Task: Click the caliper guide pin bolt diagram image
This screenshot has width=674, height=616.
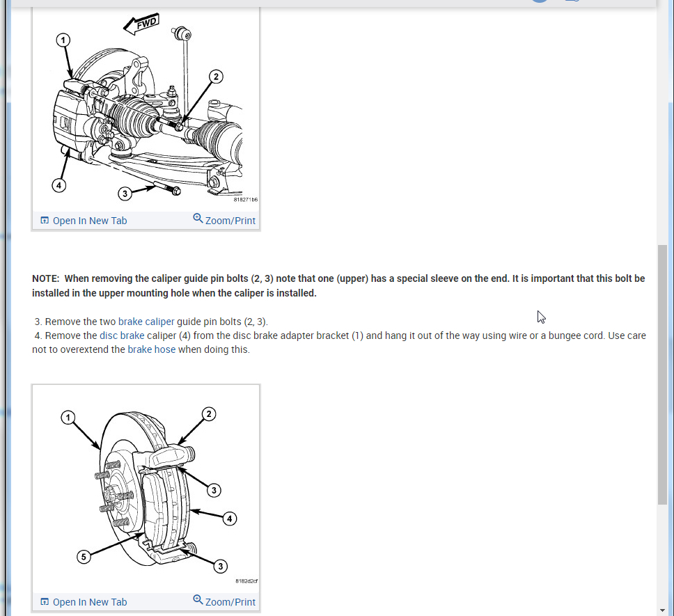Action: 146,109
